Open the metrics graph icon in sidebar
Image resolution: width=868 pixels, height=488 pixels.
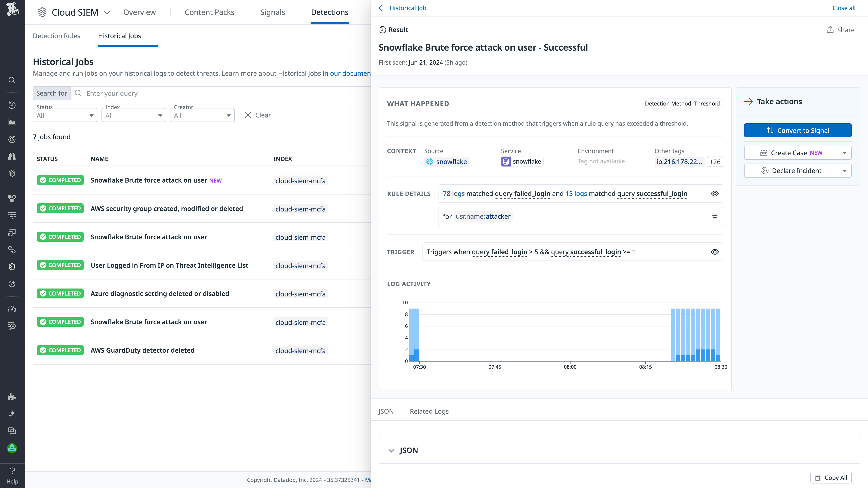(x=12, y=122)
